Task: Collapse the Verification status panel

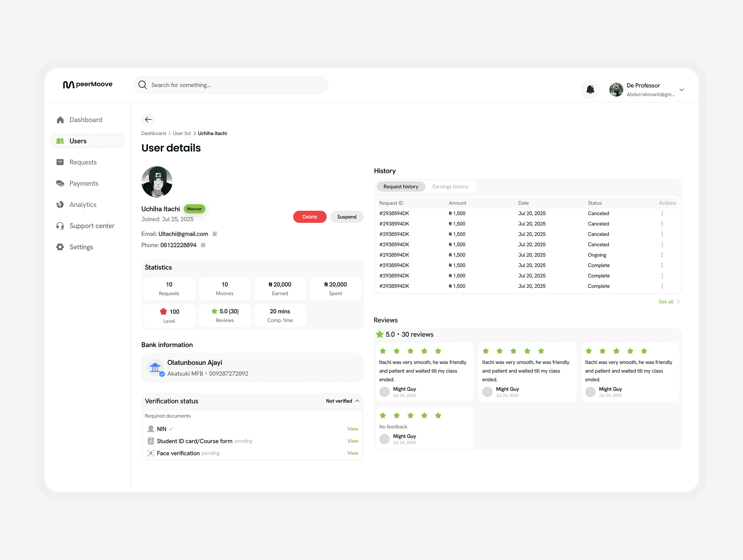Action: coord(357,401)
